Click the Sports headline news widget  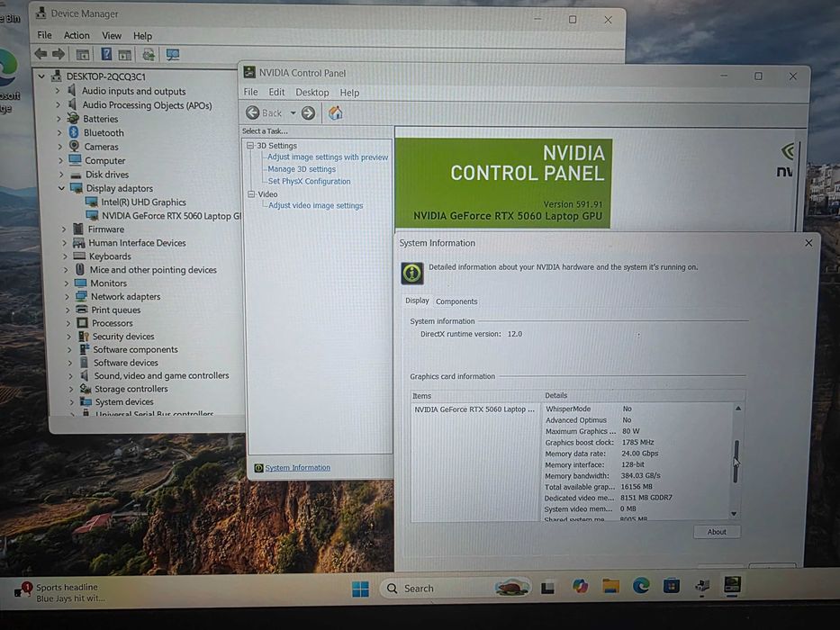(x=60, y=592)
